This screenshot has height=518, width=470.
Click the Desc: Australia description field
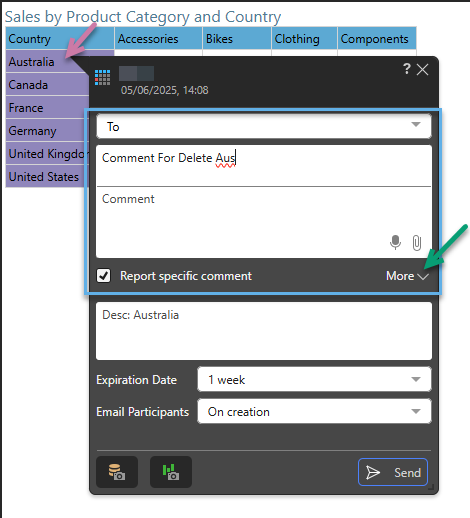click(x=264, y=331)
